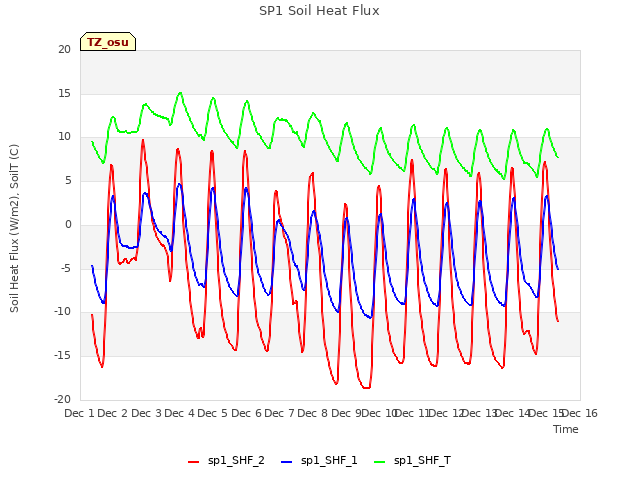Click the Dec 5 x-axis tick label
Screen dimensions: 640x480
[x=212, y=413]
